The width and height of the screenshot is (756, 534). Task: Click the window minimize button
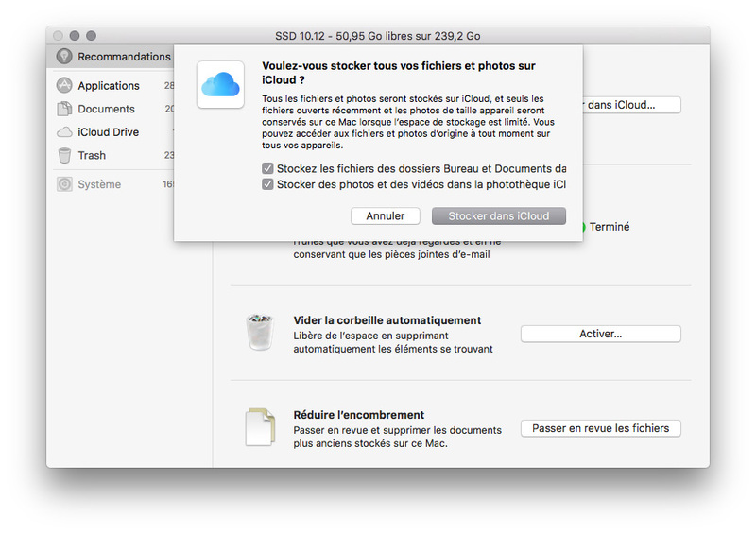[x=75, y=36]
